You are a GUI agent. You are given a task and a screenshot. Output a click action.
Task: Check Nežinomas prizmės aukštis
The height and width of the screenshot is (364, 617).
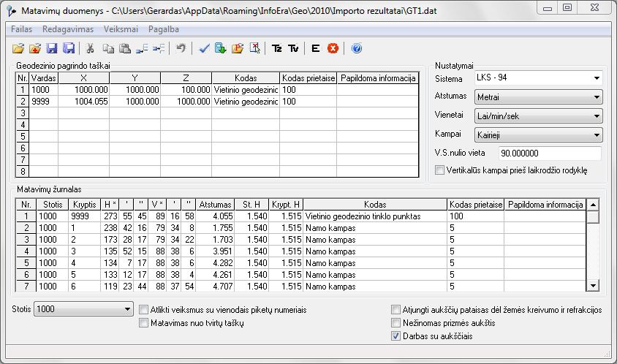coord(395,323)
